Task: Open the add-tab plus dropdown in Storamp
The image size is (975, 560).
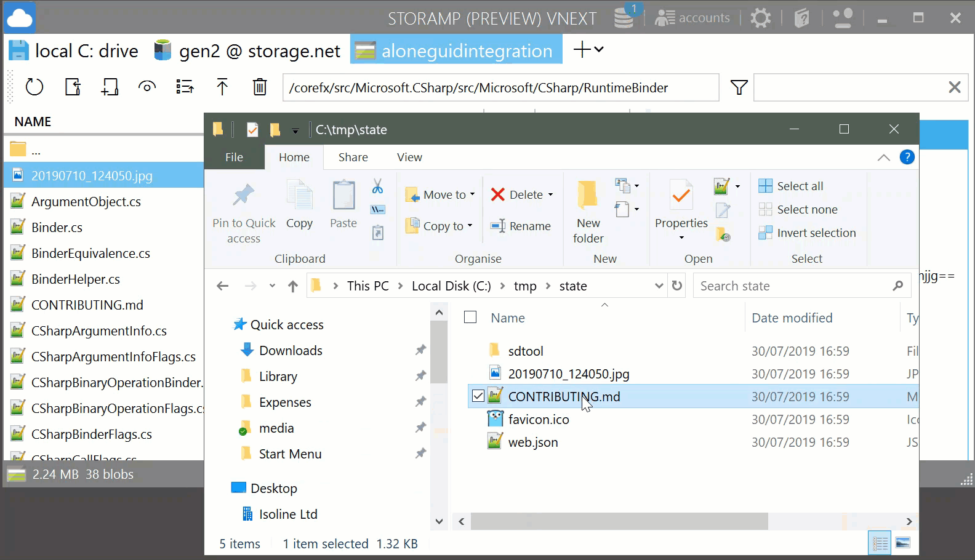Action: pos(588,49)
